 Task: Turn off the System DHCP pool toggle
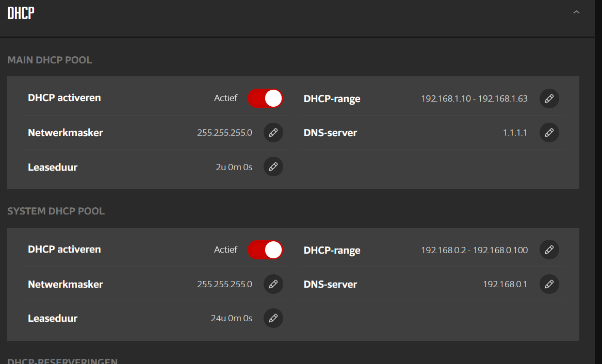point(265,250)
